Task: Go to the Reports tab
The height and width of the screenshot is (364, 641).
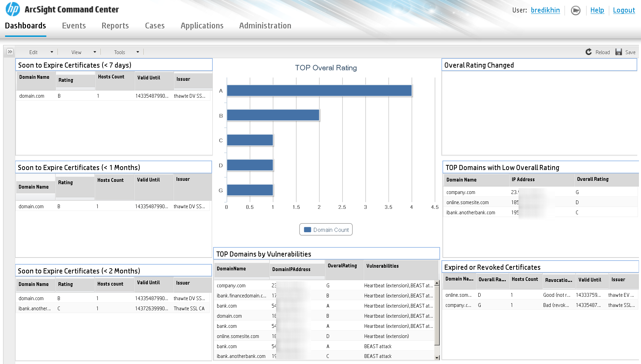Action: tap(115, 26)
